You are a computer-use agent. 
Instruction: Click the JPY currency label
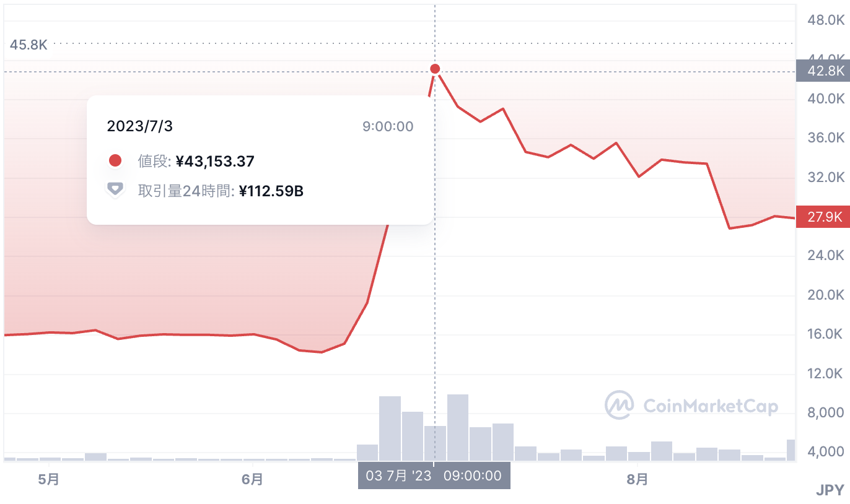(x=830, y=490)
